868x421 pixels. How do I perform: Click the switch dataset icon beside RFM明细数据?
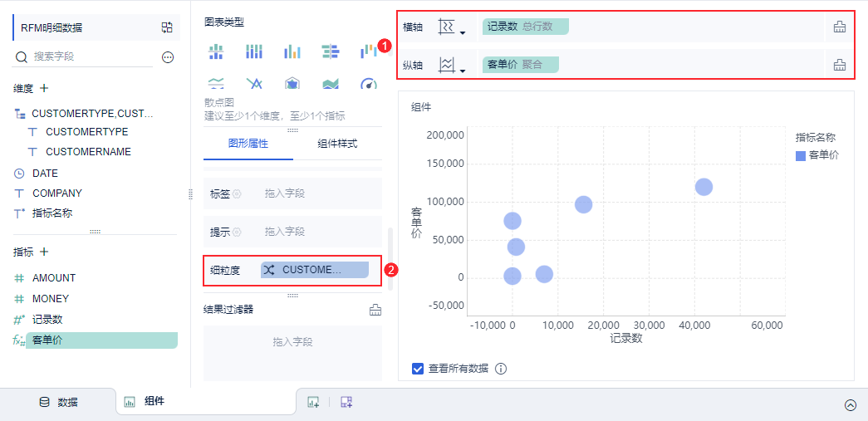167,27
